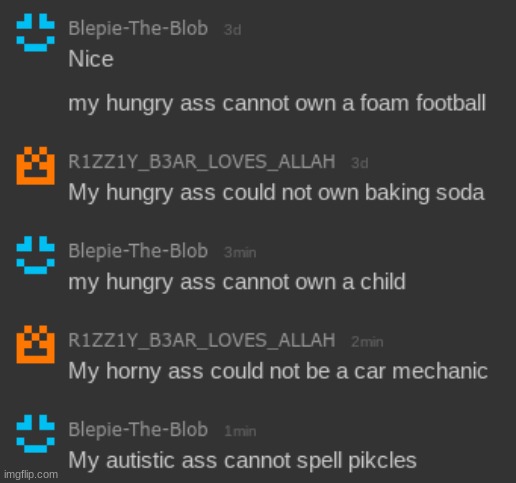Click the "could not own baking soda" comment
516x483 pixels.
[276, 193]
